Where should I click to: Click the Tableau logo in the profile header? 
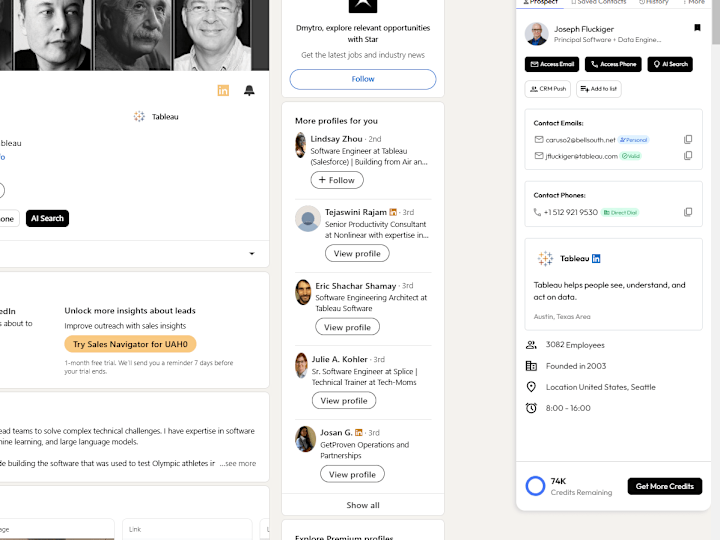click(x=139, y=117)
